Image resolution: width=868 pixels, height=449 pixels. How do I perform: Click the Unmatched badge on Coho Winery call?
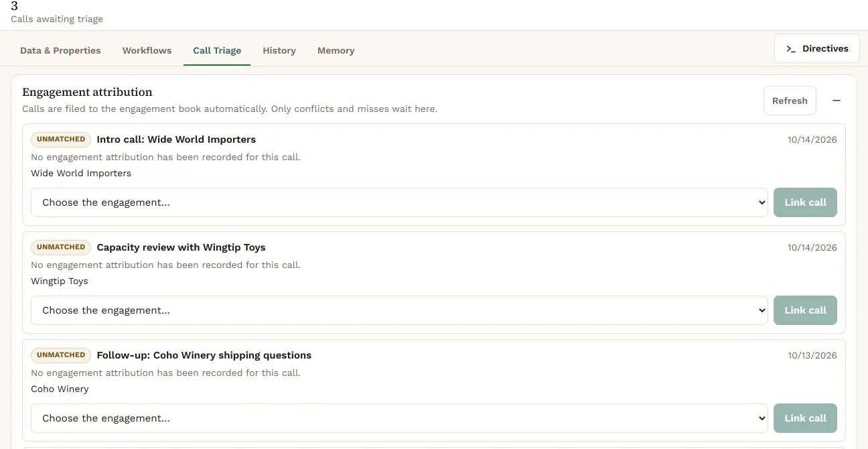coord(61,355)
